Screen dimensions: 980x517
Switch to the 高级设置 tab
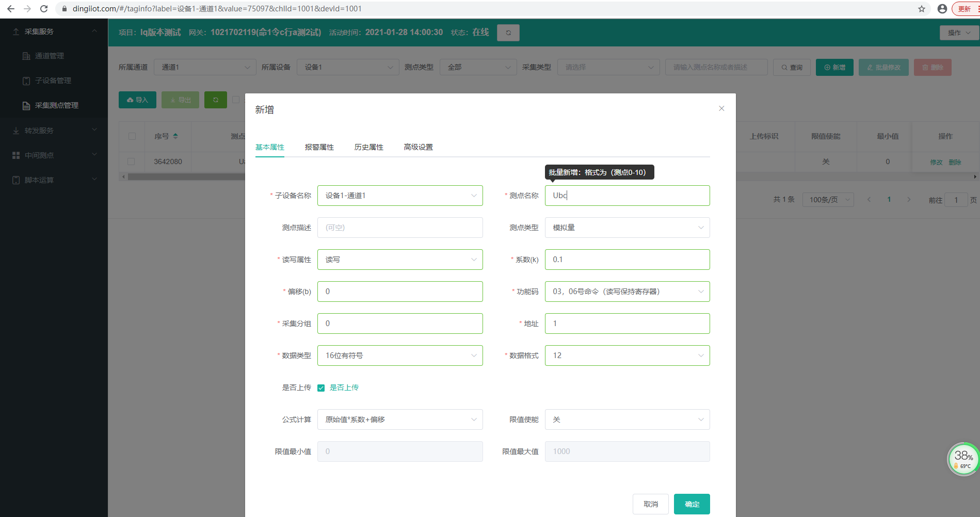(418, 147)
